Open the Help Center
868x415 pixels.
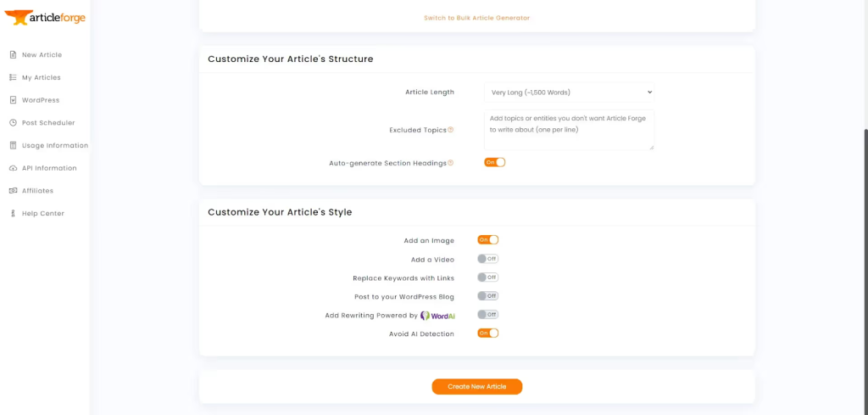coord(43,213)
